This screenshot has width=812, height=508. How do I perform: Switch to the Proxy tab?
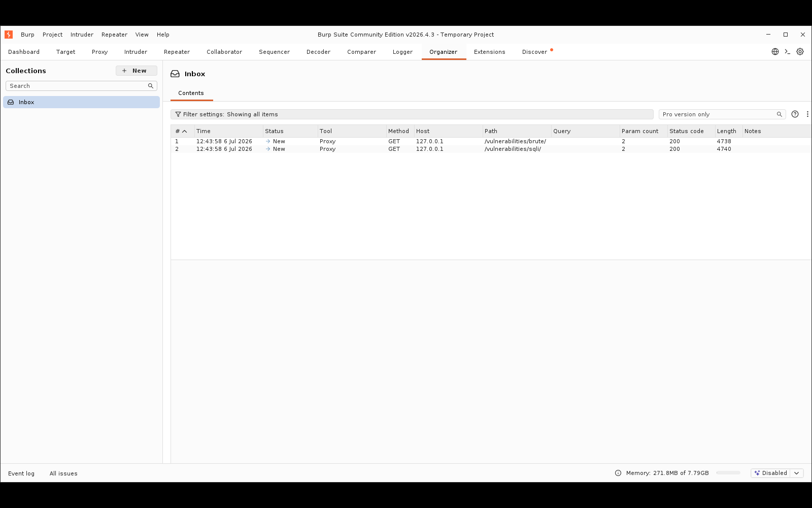(x=99, y=52)
